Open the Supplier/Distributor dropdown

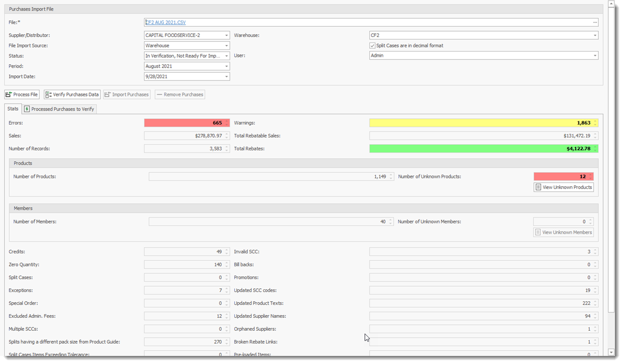click(x=226, y=35)
